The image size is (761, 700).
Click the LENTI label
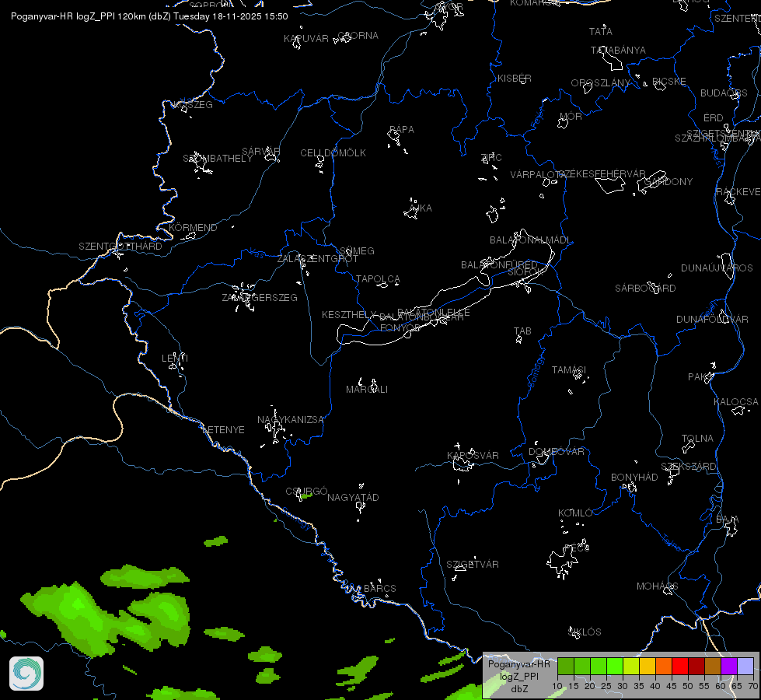[x=175, y=359]
